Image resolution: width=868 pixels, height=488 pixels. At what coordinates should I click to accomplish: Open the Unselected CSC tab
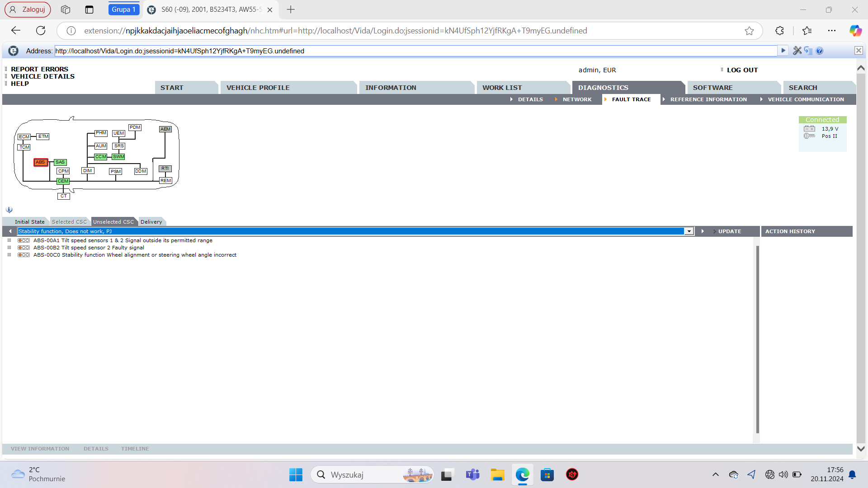(113, 222)
